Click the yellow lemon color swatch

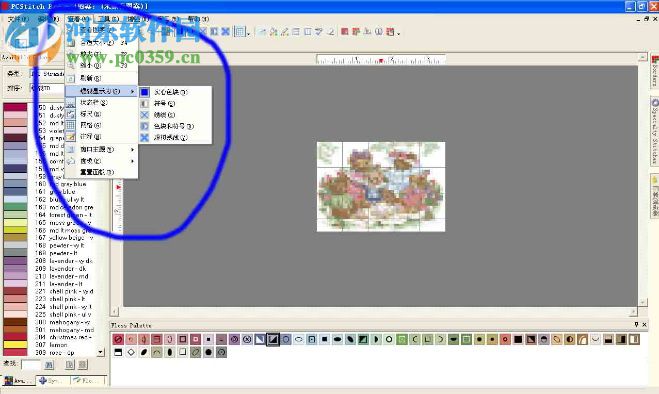tap(16, 345)
